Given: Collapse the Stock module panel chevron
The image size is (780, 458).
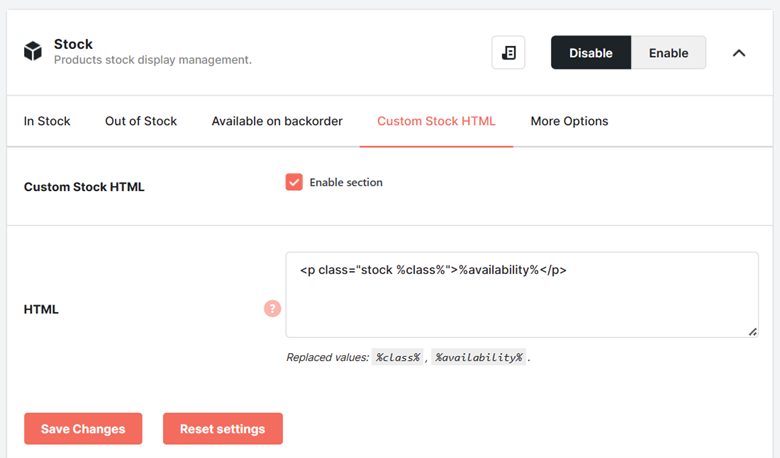Looking at the screenshot, I should [x=739, y=53].
